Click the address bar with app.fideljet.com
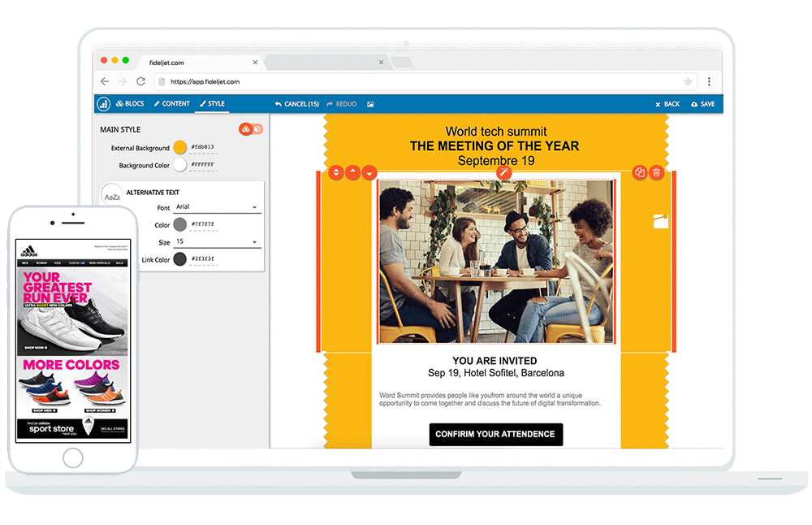The height and width of the screenshot is (525, 812). click(x=425, y=81)
